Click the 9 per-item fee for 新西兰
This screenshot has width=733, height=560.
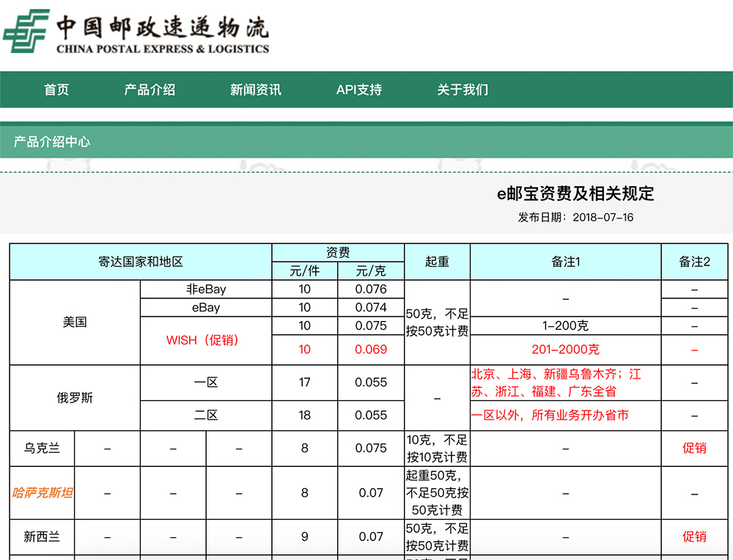pyautogui.click(x=305, y=537)
